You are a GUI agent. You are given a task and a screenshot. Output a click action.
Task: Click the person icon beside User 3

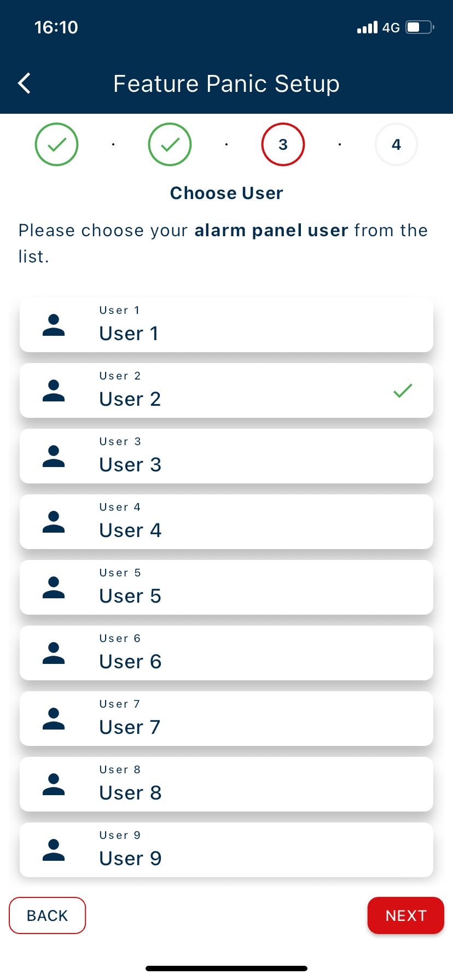54,457
